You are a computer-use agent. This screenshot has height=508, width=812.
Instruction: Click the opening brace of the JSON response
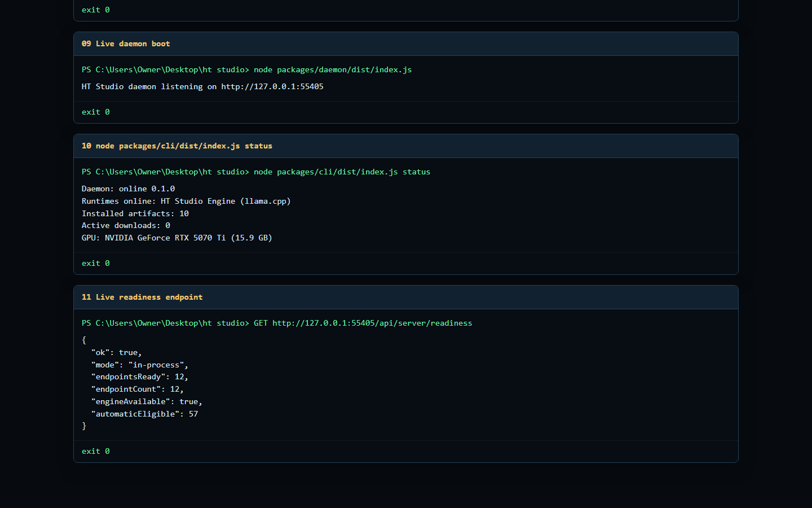pos(84,340)
